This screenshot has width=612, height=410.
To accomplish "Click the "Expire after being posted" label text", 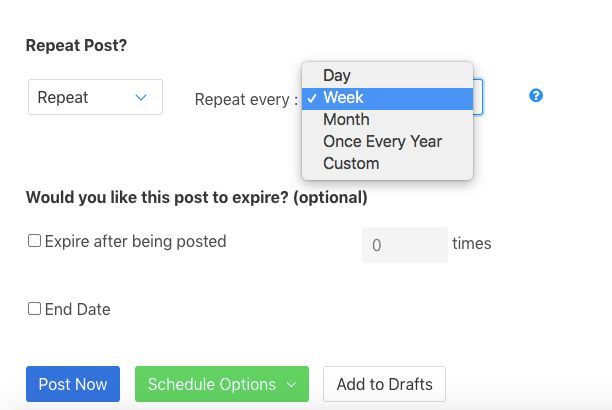I will click(135, 241).
